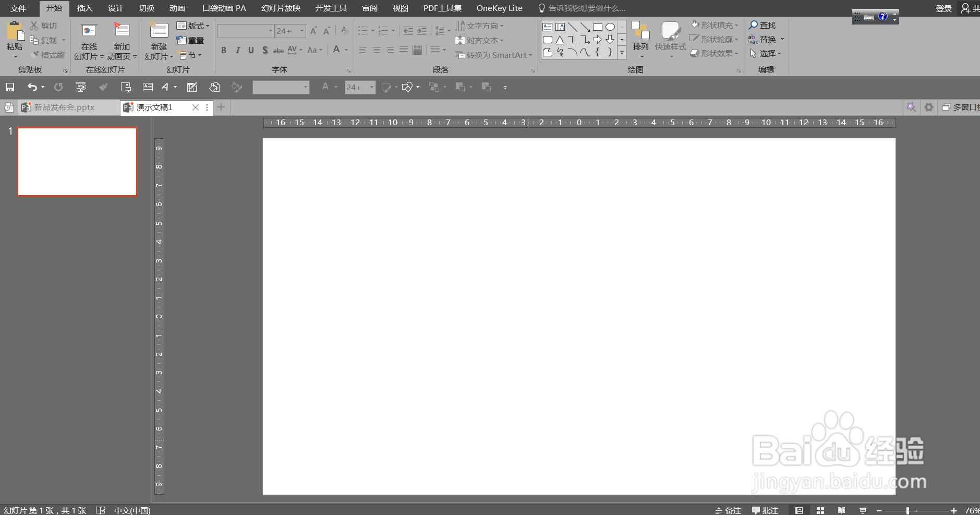Click the Find (查找) magnifier button
The width and height of the screenshot is (980, 515).
click(762, 25)
